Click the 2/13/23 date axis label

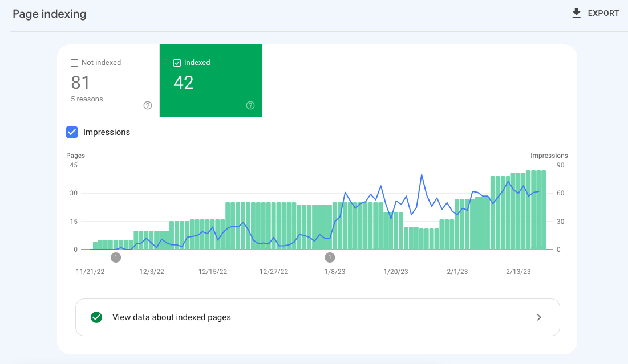coord(518,272)
